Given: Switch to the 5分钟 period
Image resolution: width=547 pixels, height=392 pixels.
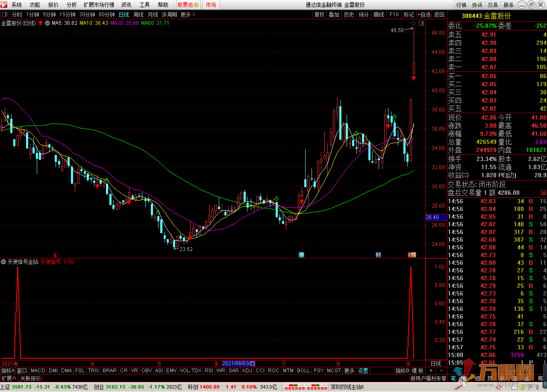Looking at the screenshot, I should [x=50, y=15].
